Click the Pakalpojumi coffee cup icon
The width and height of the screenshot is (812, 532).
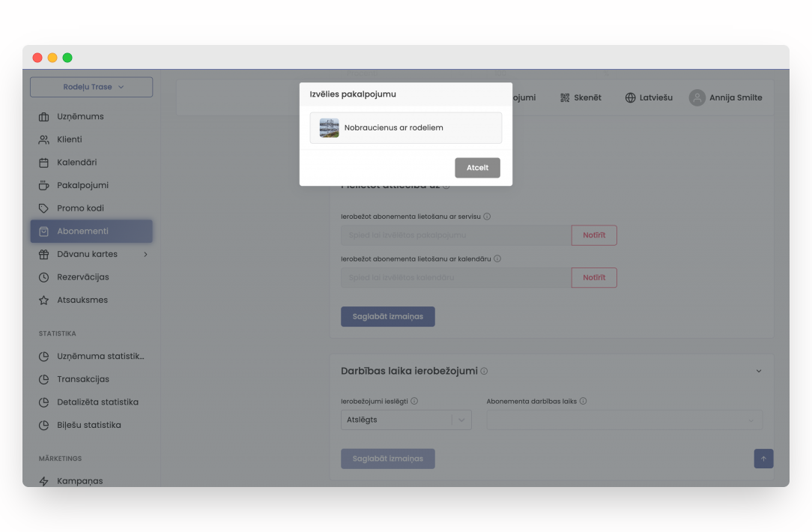tap(43, 185)
